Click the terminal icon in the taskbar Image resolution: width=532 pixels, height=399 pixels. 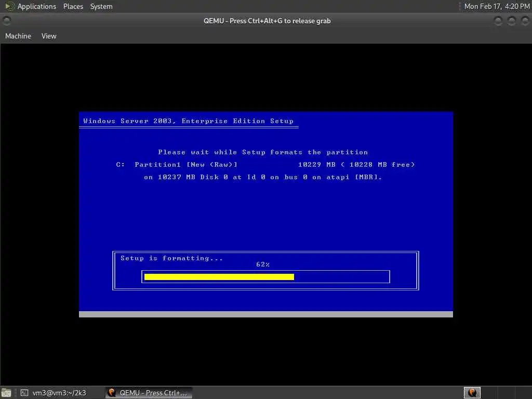(x=24, y=393)
